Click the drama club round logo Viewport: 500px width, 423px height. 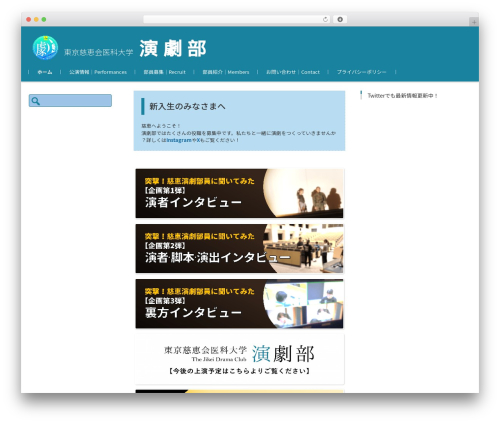[45, 48]
